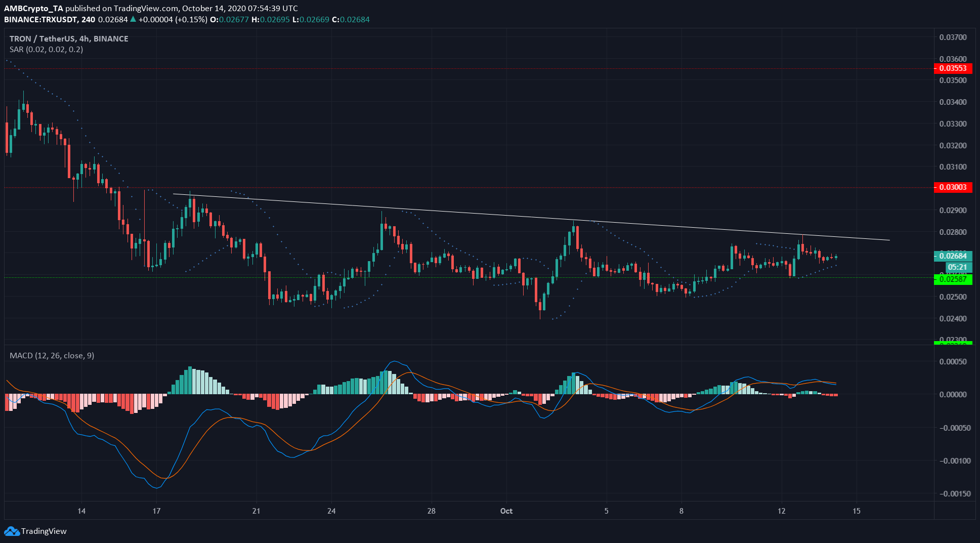Image resolution: width=980 pixels, height=543 pixels.
Task: Click the high value H:0.02695
Action: pyautogui.click(x=271, y=20)
